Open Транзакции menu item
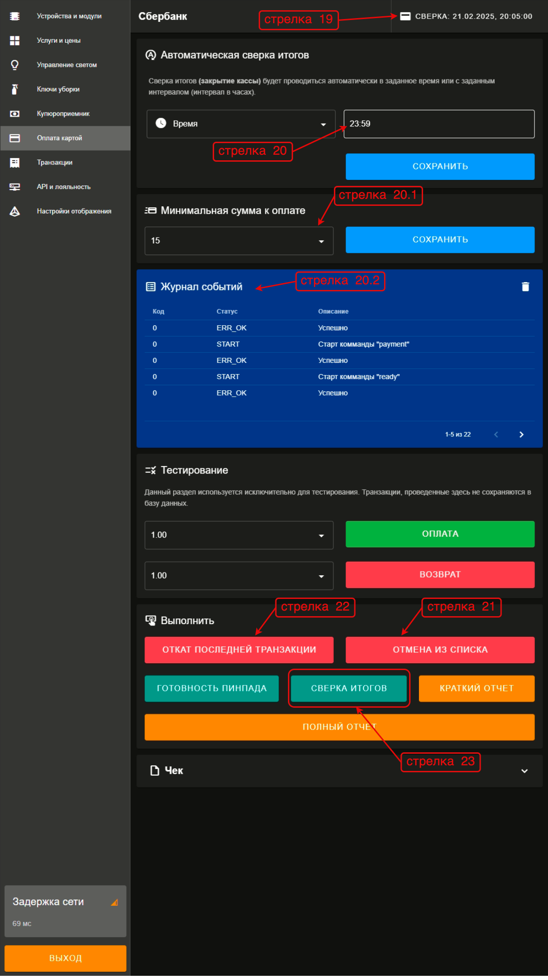Viewport: 548px width, 980px height. pos(65,163)
